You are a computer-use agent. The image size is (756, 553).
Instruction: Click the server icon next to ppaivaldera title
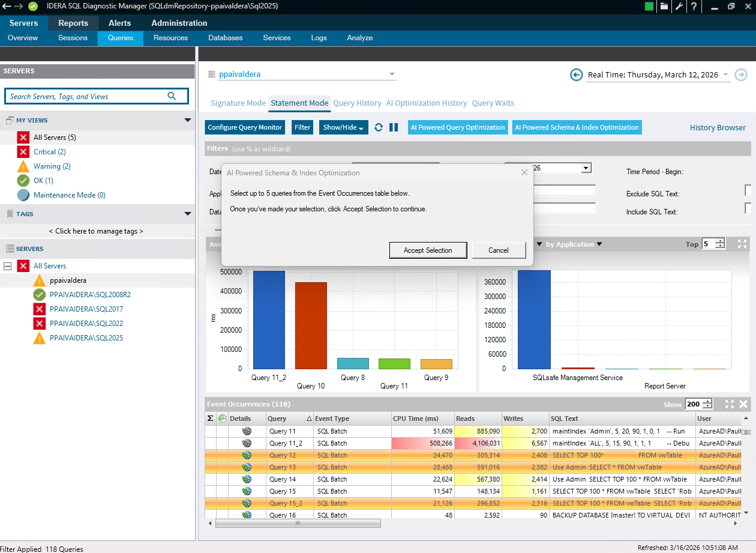(211, 74)
